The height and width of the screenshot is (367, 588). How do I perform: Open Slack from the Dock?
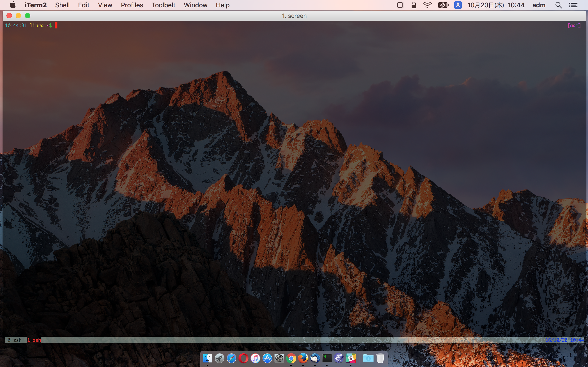(351, 358)
